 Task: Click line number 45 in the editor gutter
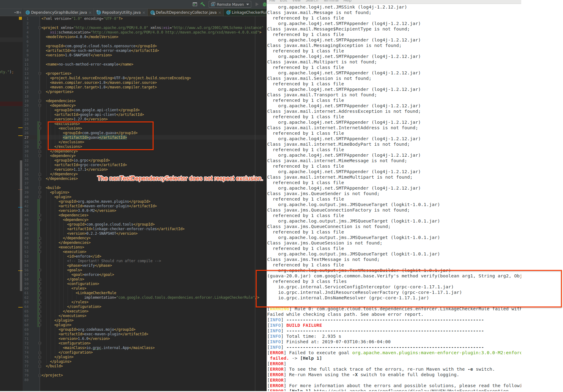pos(27,219)
